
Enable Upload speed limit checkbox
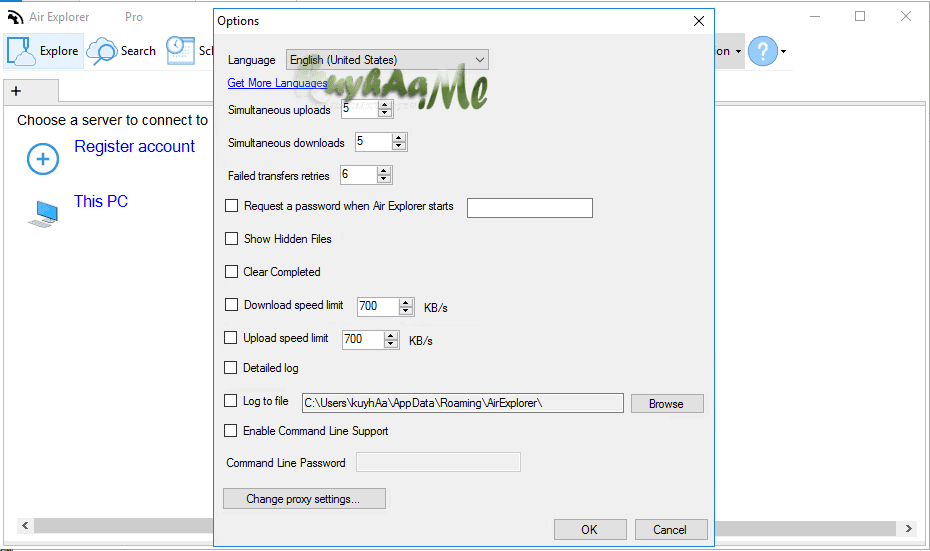230,337
